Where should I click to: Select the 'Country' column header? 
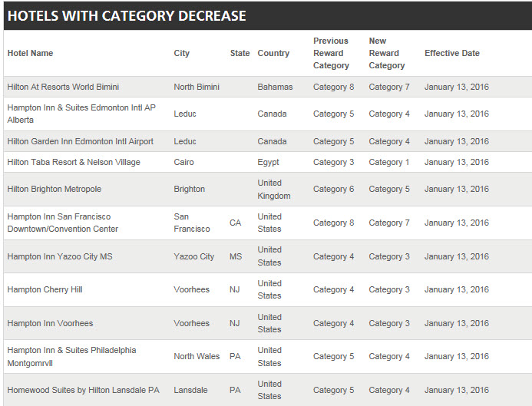point(273,53)
